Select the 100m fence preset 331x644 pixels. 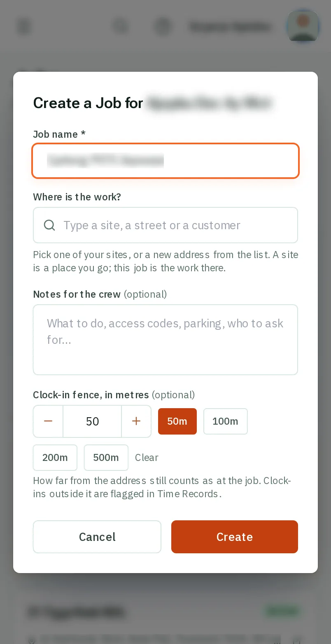pos(226,421)
